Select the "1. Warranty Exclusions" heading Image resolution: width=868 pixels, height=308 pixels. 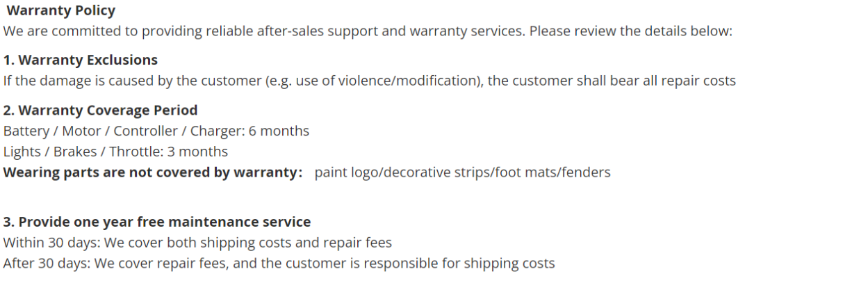81,60
